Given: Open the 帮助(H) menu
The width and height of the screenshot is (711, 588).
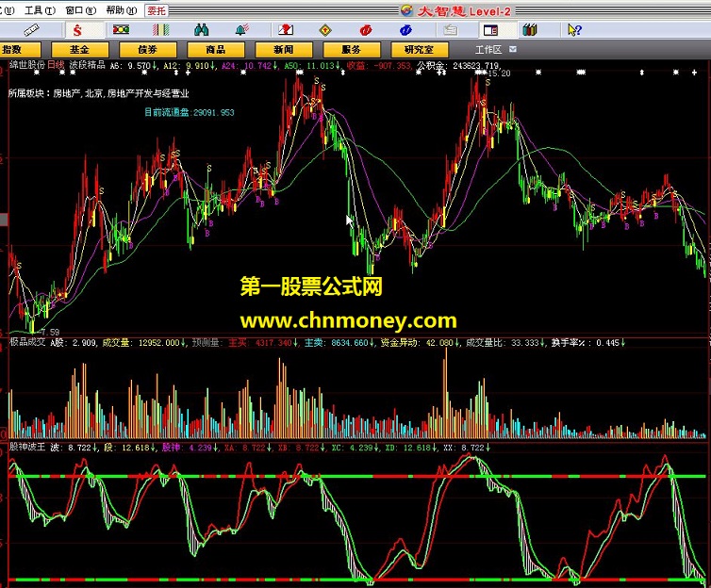Looking at the screenshot, I should click(x=122, y=10).
